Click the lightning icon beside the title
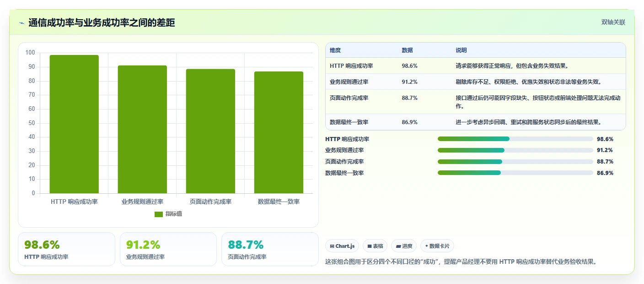Screen dimensions: 644x284 22,23
